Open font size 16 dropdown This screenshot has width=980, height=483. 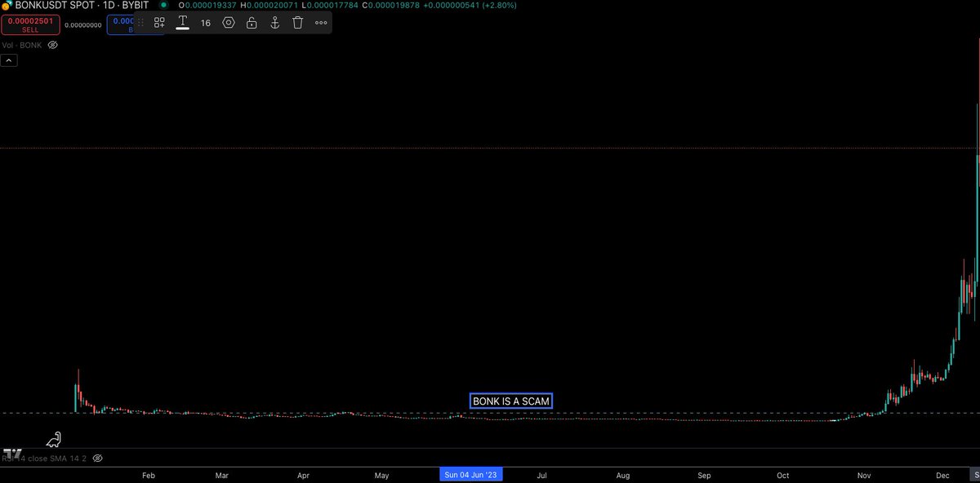tap(206, 23)
